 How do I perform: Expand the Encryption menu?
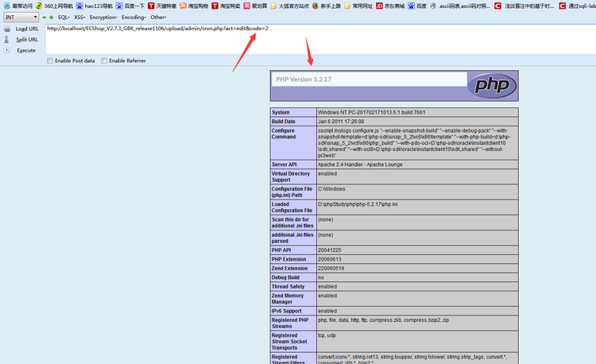(x=103, y=17)
